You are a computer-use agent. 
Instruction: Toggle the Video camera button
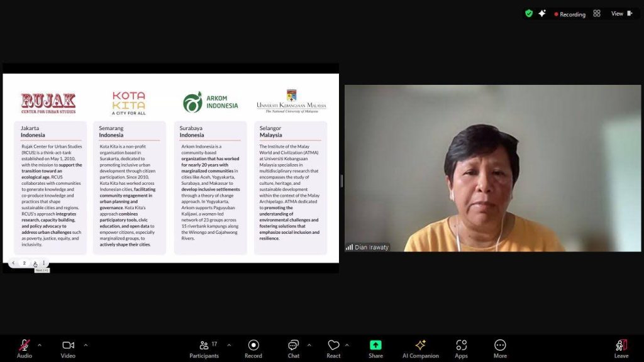coord(68,349)
